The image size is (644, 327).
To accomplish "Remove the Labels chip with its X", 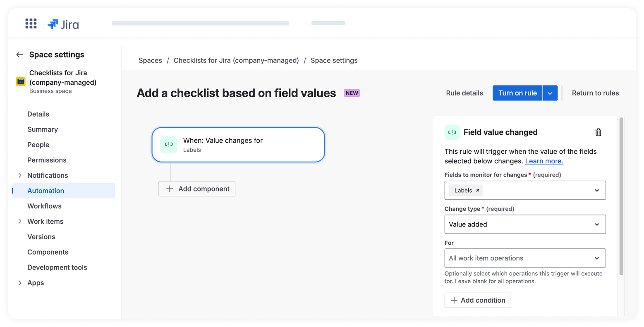I will 478,191.
